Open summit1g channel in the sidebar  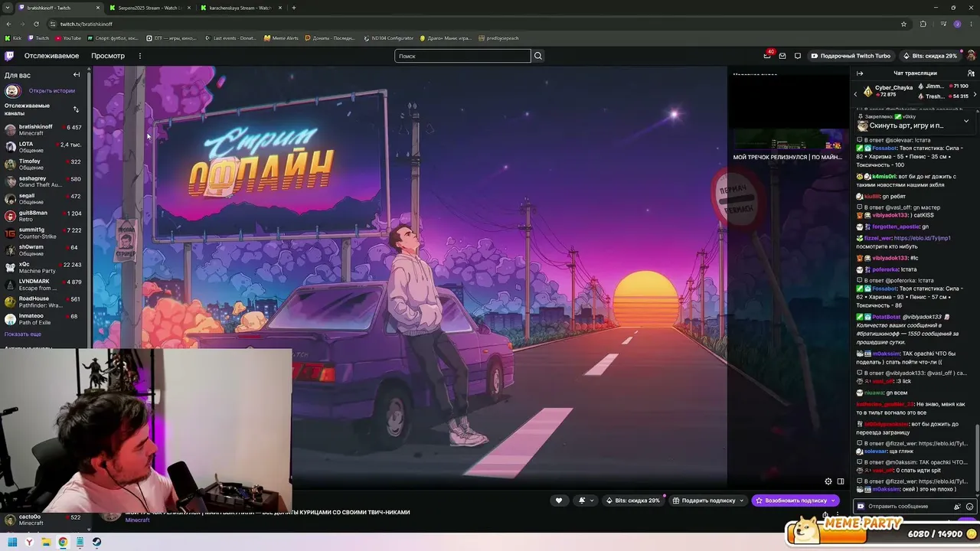click(x=44, y=233)
